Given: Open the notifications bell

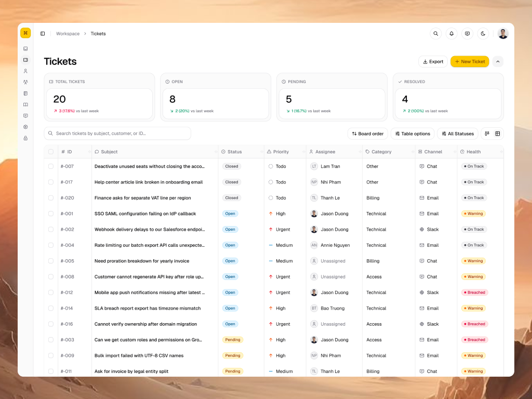Looking at the screenshot, I should tap(451, 34).
